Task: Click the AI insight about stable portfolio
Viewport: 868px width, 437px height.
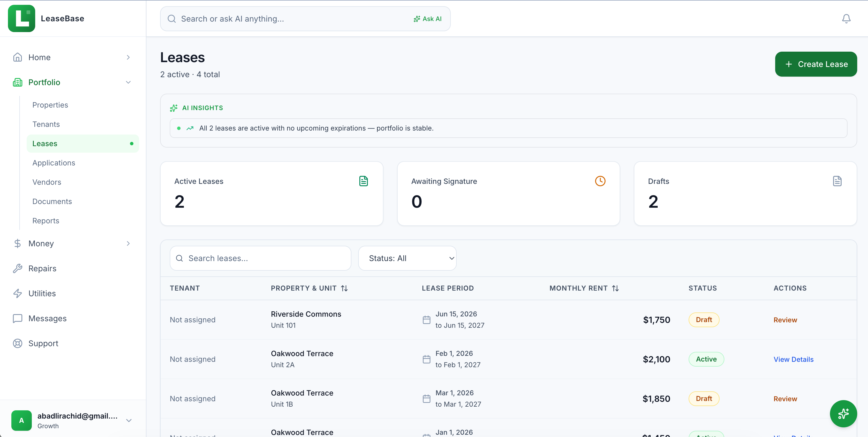Action: tap(508, 128)
